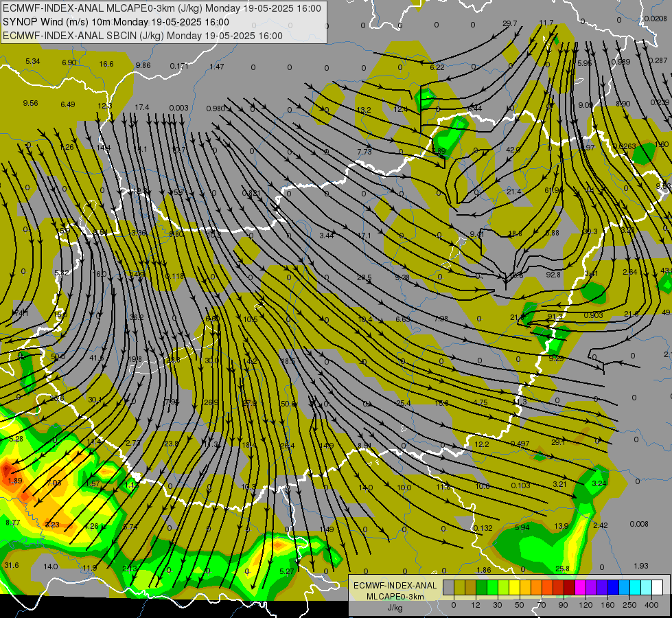Image resolution: width=672 pixels, height=618 pixels.
Task: Click the legend scale value 12
Action: pos(476,605)
